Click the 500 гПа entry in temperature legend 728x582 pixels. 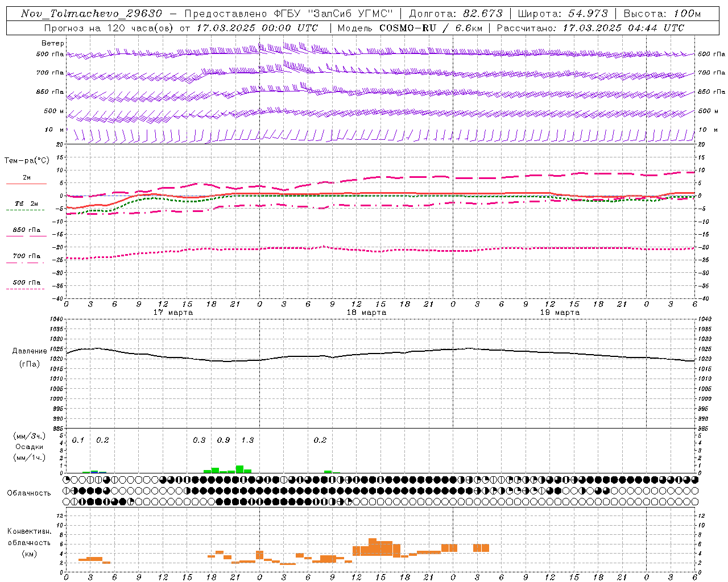click(27, 282)
